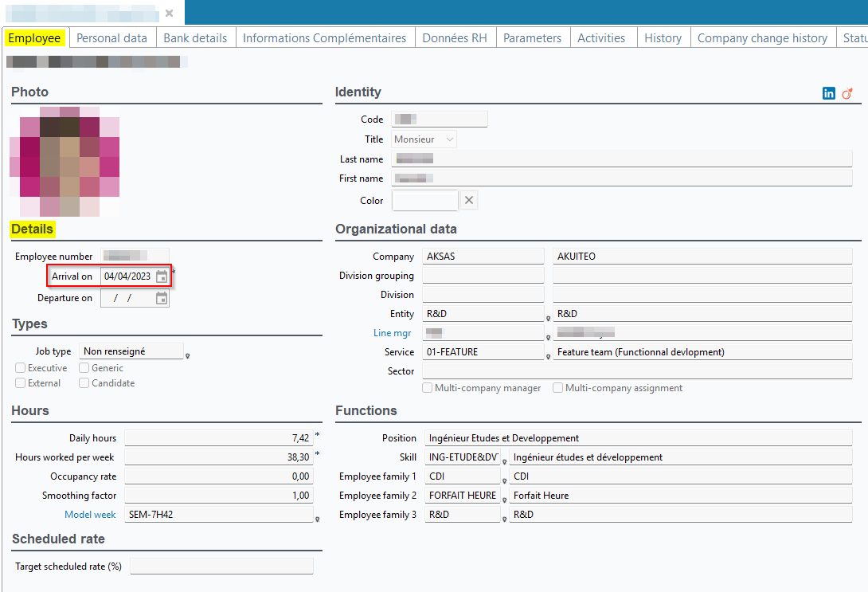Open the Company change history tab

pyautogui.click(x=762, y=37)
